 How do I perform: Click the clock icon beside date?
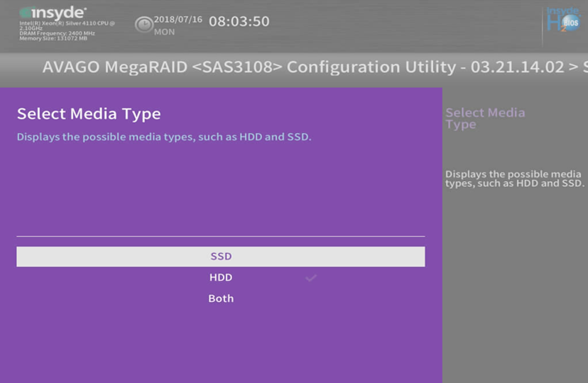[x=144, y=25]
